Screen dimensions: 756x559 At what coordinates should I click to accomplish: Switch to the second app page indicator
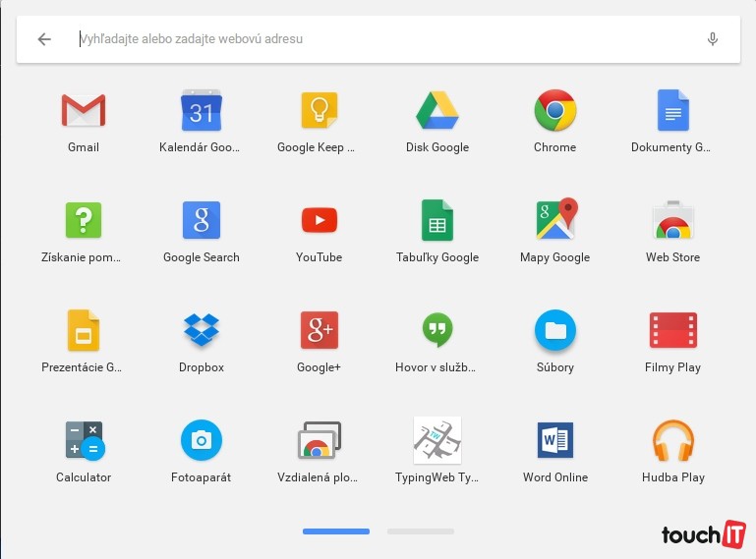(420, 531)
